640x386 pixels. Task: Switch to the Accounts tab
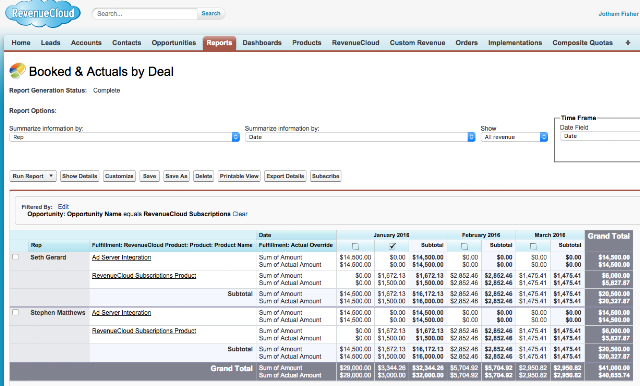[x=86, y=42]
